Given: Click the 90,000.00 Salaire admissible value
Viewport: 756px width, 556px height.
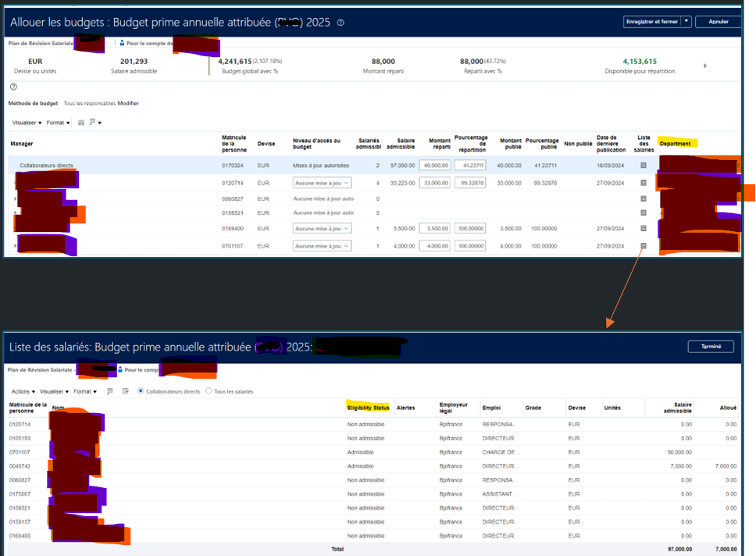Looking at the screenshot, I should (x=679, y=452).
